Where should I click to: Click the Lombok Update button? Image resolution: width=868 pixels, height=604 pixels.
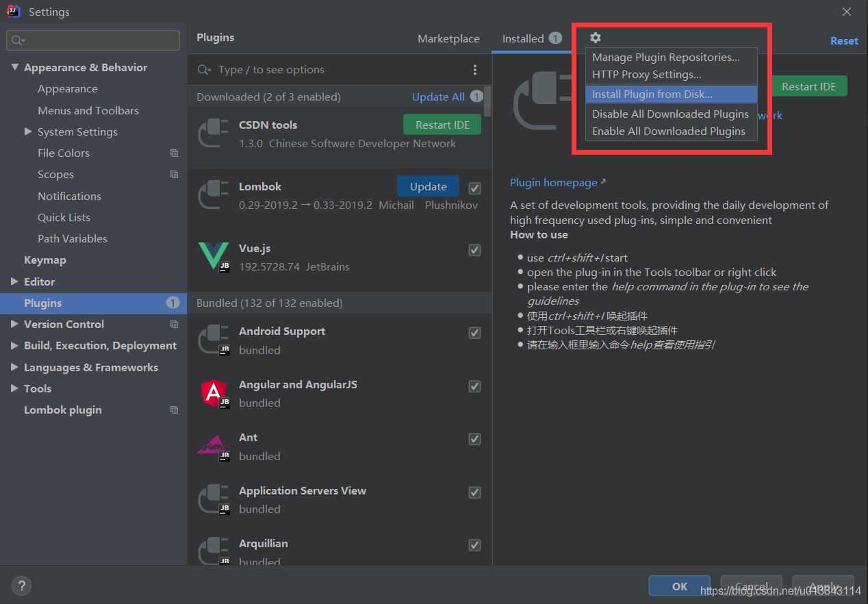click(429, 186)
